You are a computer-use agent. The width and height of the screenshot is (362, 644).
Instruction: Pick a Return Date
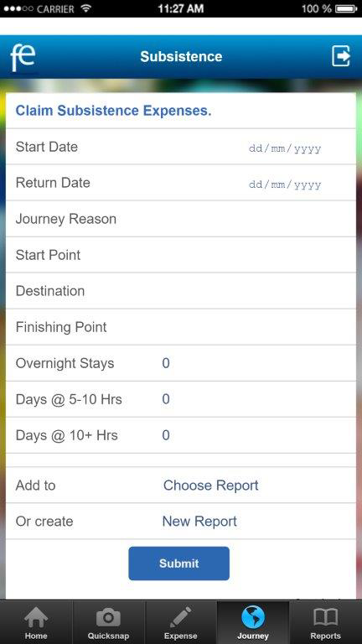285,184
